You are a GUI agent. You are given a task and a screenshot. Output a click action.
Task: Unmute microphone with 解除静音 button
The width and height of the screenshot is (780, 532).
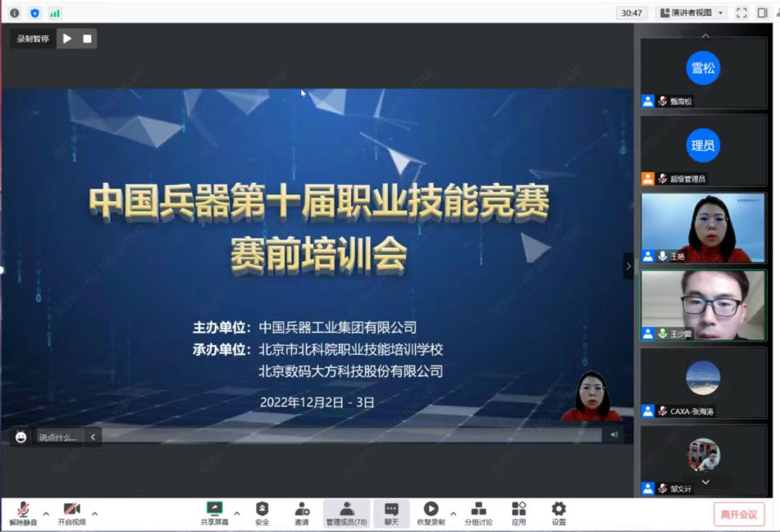23,512
